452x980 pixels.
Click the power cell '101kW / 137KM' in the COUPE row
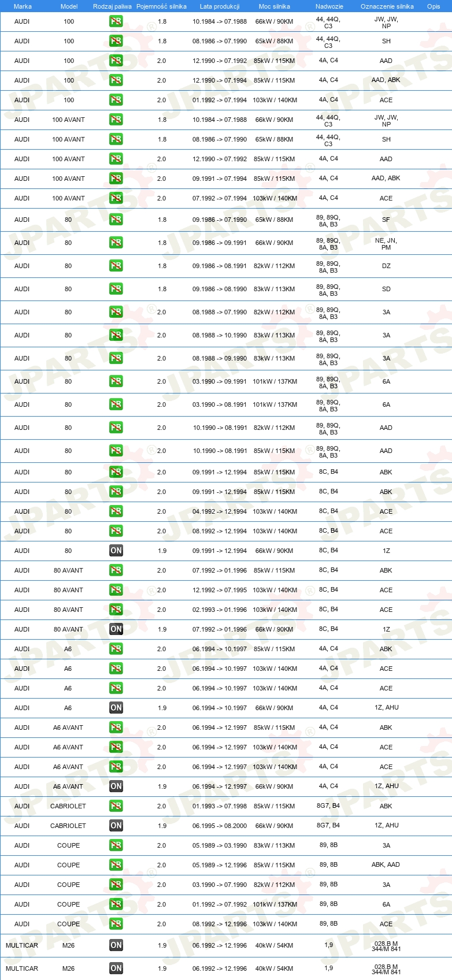click(275, 904)
